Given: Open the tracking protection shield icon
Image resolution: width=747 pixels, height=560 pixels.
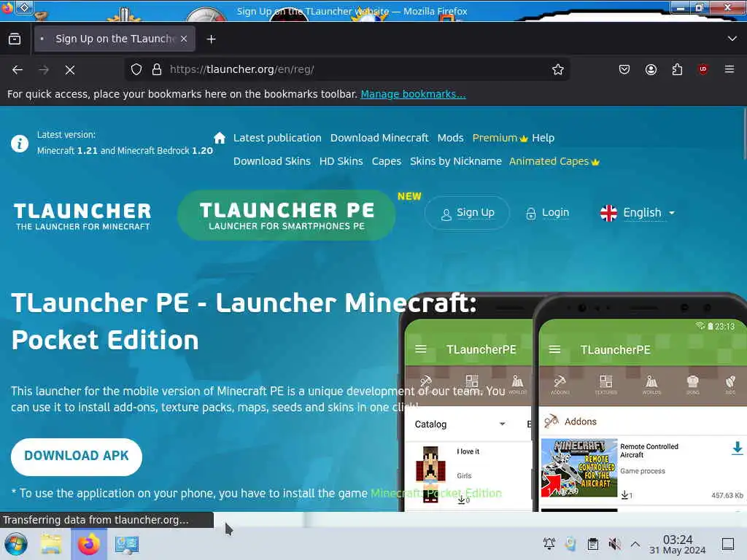Looking at the screenshot, I should click(x=136, y=69).
